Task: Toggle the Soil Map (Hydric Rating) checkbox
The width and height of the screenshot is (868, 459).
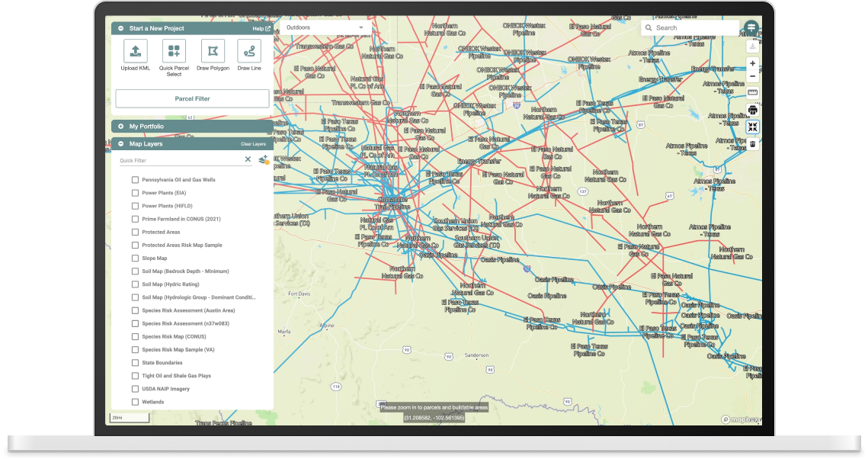Action: click(x=135, y=284)
